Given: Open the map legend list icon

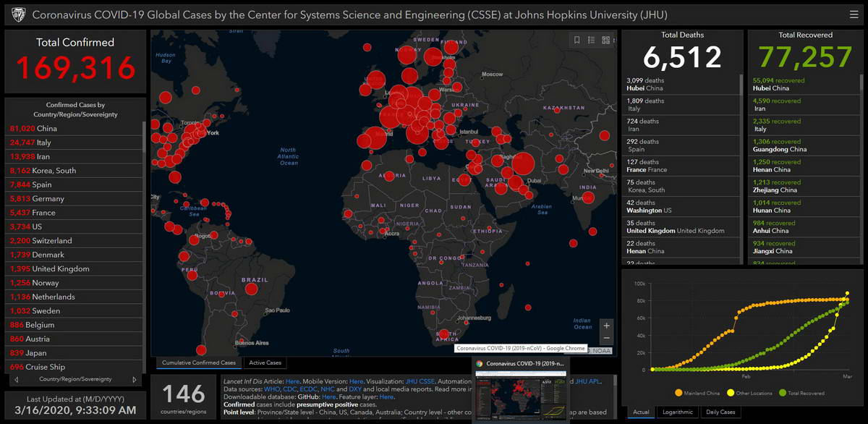Looking at the screenshot, I should [x=592, y=41].
